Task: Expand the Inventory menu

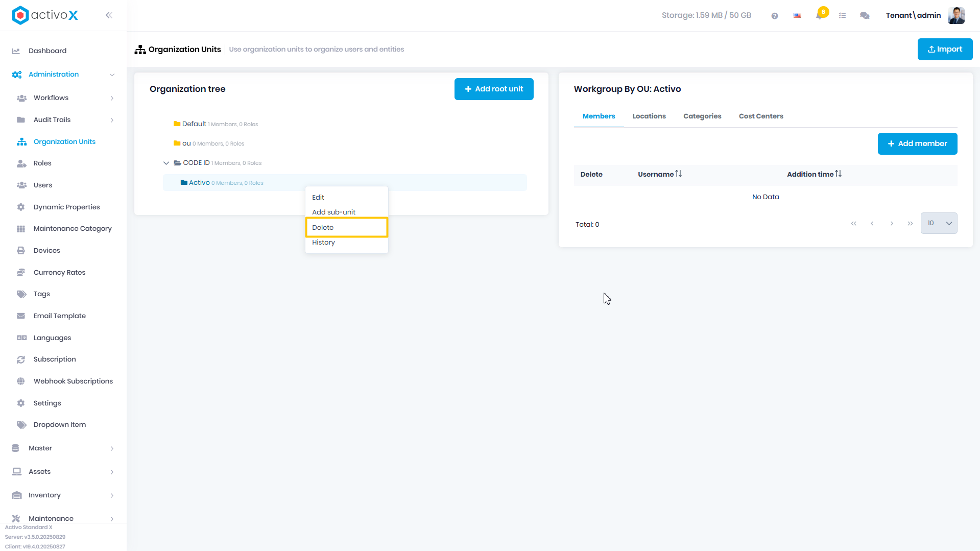Action: 63,495
